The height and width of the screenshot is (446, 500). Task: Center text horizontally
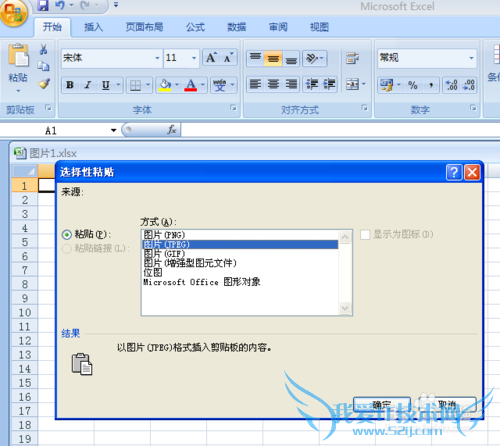tap(273, 84)
